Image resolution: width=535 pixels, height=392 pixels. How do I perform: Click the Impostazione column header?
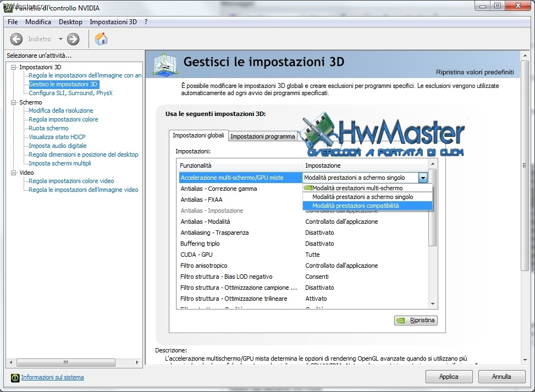point(366,165)
